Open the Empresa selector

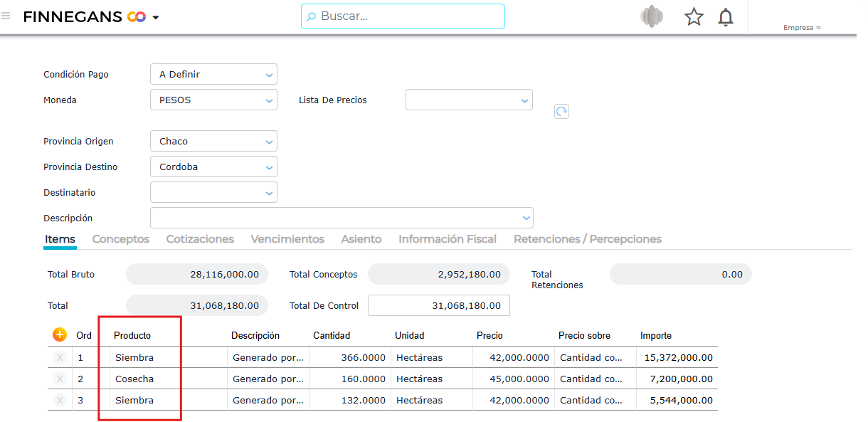802,28
